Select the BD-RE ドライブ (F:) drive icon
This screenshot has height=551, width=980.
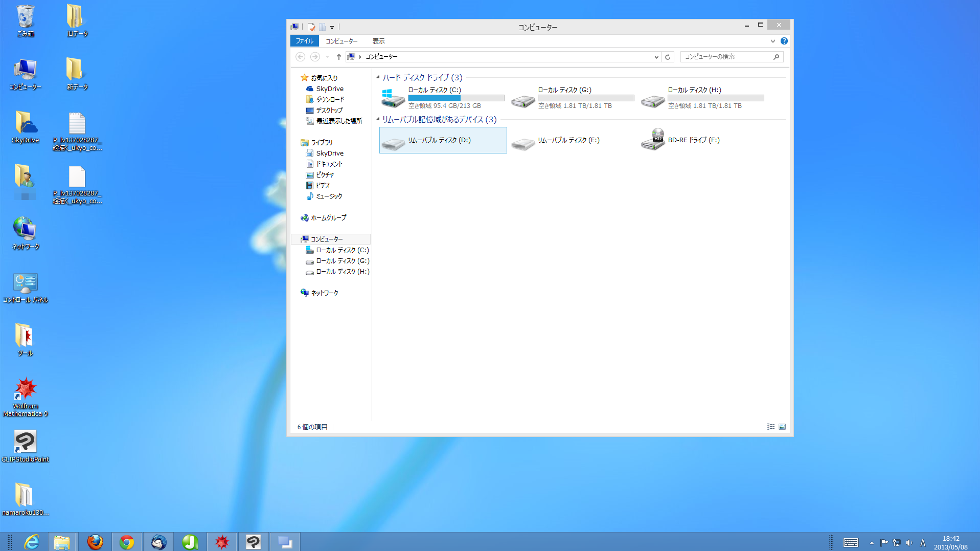click(x=653, y=140)
